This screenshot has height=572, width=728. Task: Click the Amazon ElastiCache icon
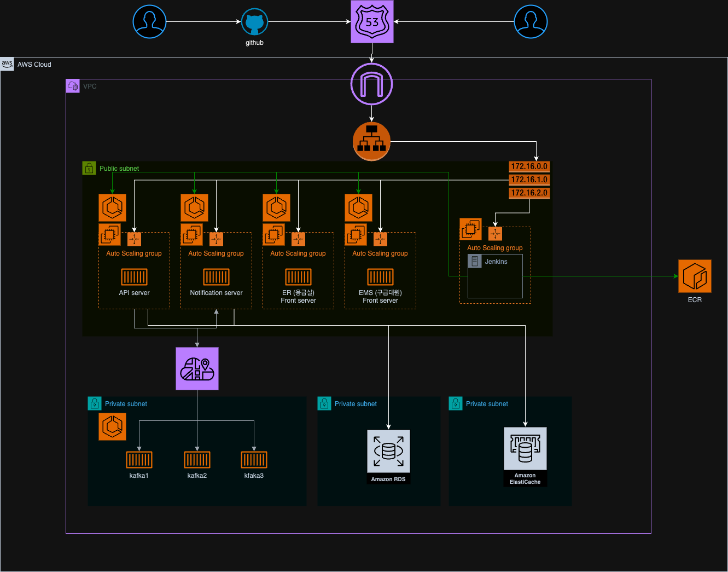point(525,448)
